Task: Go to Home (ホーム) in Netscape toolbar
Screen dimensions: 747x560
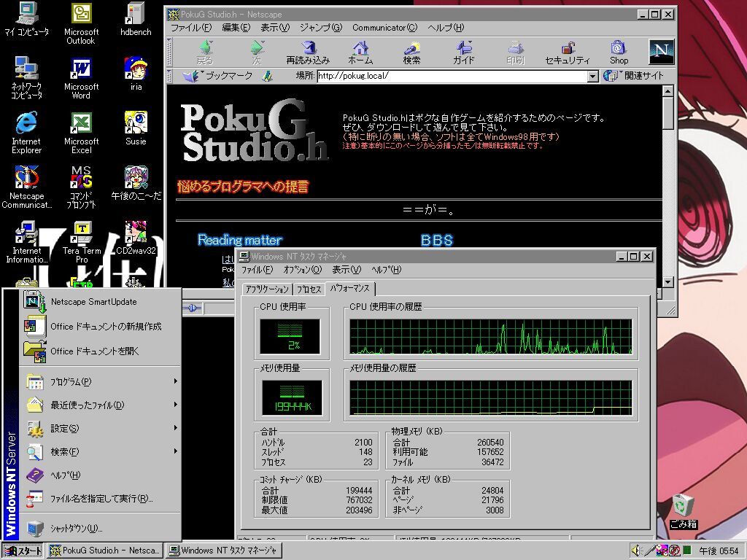Action: pos(360,52)
